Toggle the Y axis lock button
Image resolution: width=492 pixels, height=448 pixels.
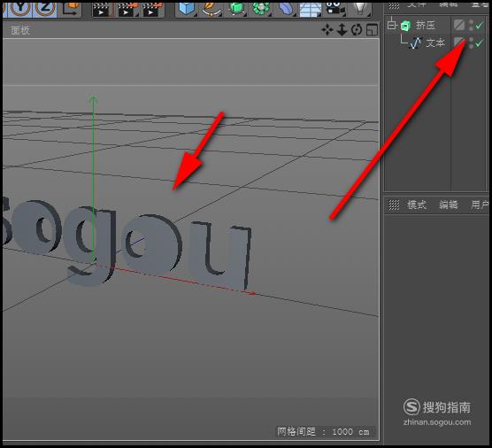(x=20, y=9)
